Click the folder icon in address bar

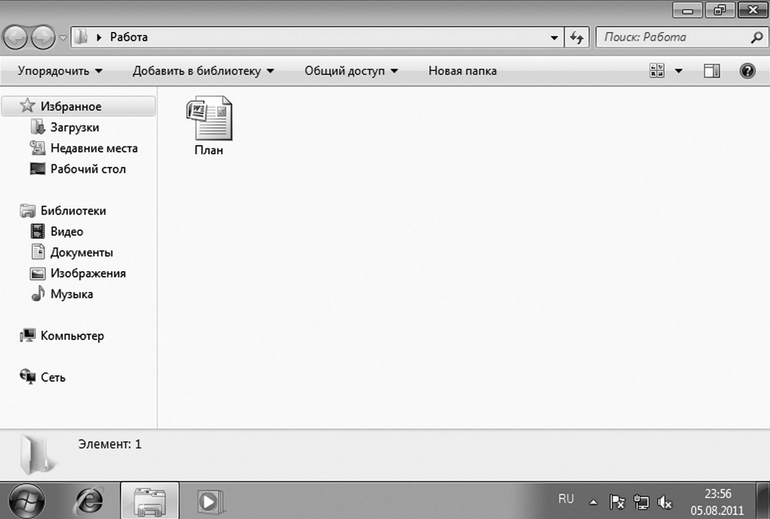click(81, 37)
